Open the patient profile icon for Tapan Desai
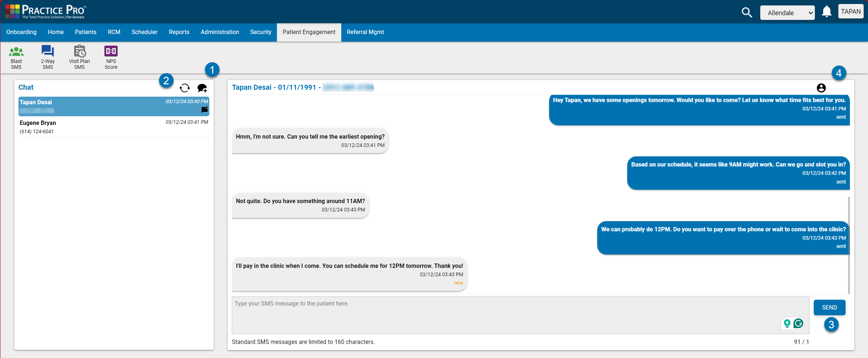The height and width of the screenshot is (358, 868). click(821, 88)
